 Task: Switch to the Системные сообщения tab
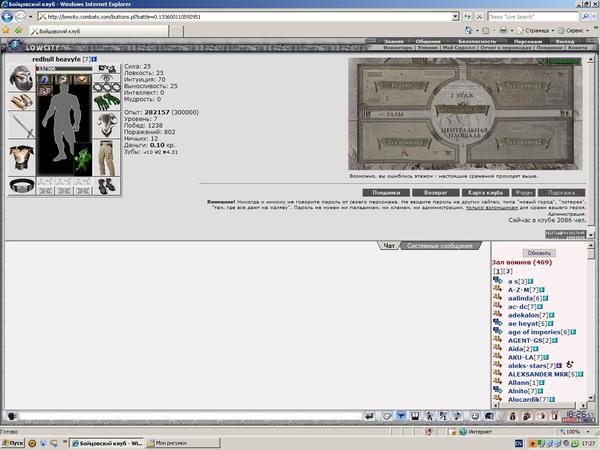coord(439,246)
